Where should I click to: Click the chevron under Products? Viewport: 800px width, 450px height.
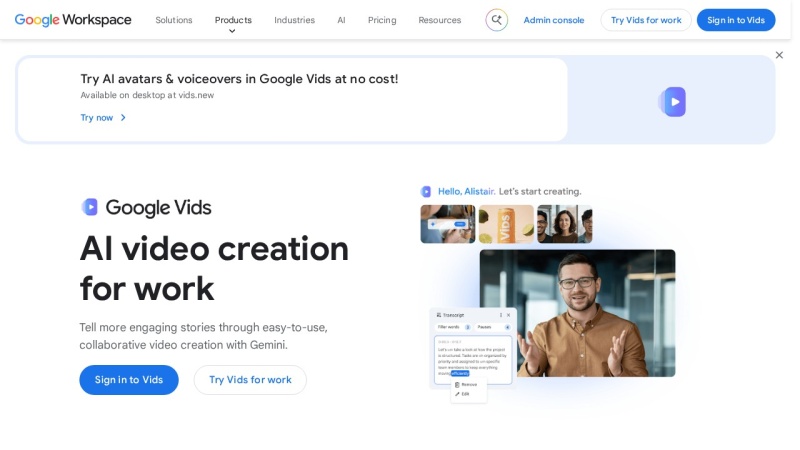(232, 31)
